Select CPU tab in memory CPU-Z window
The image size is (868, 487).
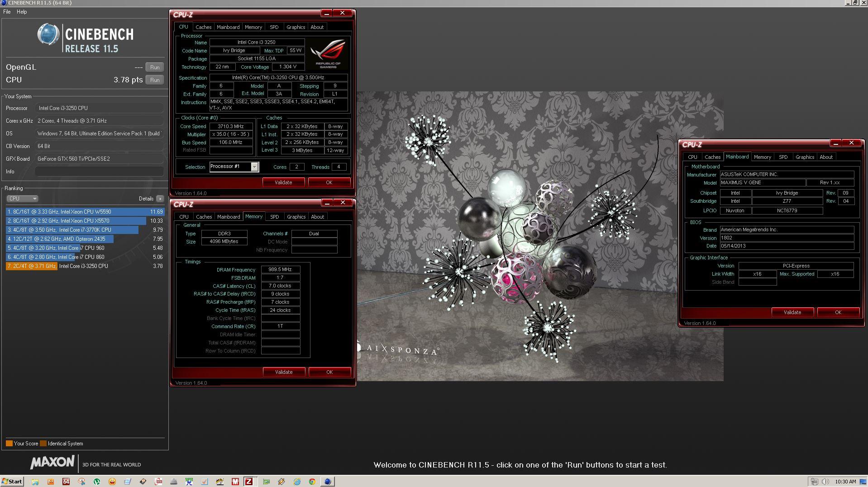[x=184, y=217]
